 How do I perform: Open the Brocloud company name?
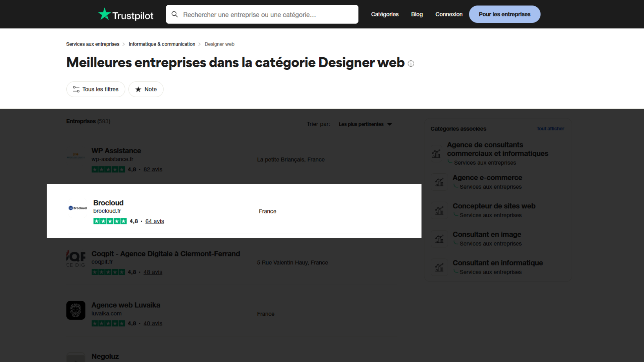coord(108,203)
